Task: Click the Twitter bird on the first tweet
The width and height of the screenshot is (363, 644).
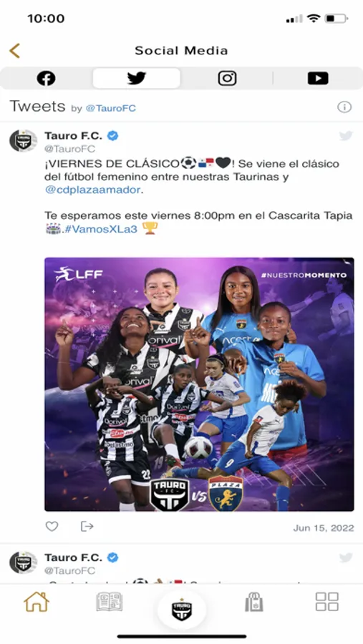Action: (346, 136)
